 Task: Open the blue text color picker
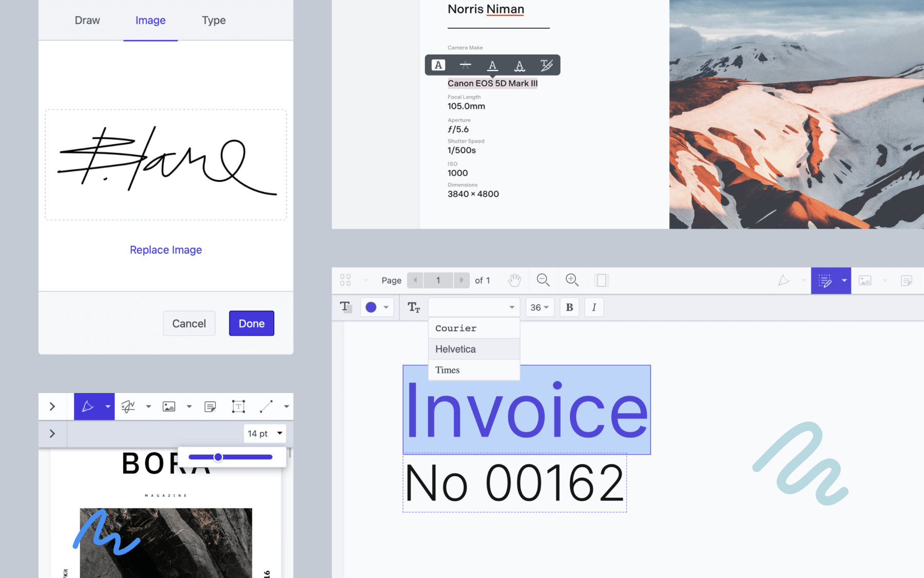377,307
